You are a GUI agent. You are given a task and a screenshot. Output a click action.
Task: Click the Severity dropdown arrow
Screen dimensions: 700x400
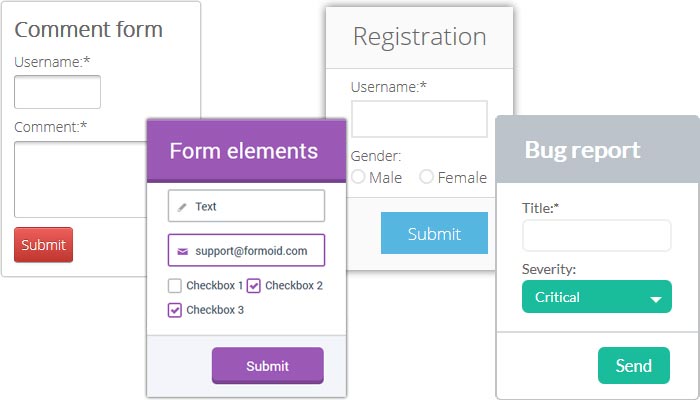(x=657, y=298)
